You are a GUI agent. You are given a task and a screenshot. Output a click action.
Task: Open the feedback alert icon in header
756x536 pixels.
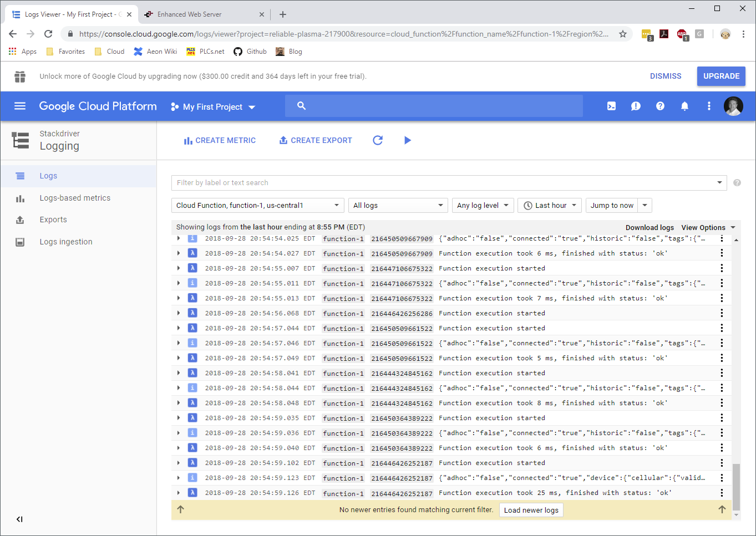636,106
